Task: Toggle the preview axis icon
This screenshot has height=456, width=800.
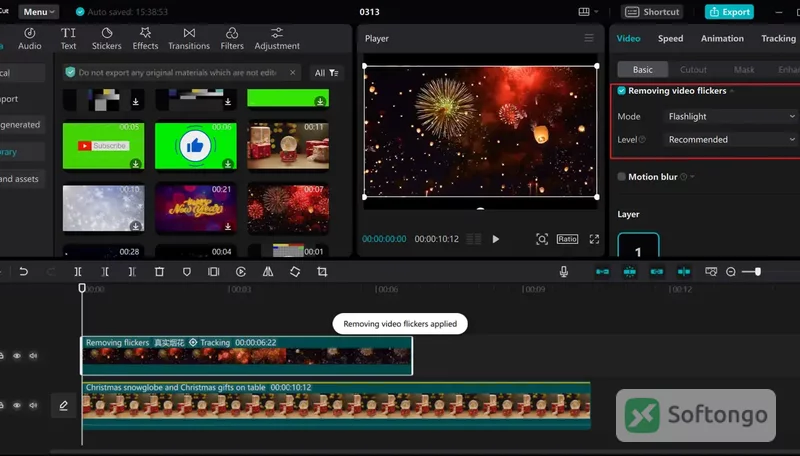Action: 684,272
